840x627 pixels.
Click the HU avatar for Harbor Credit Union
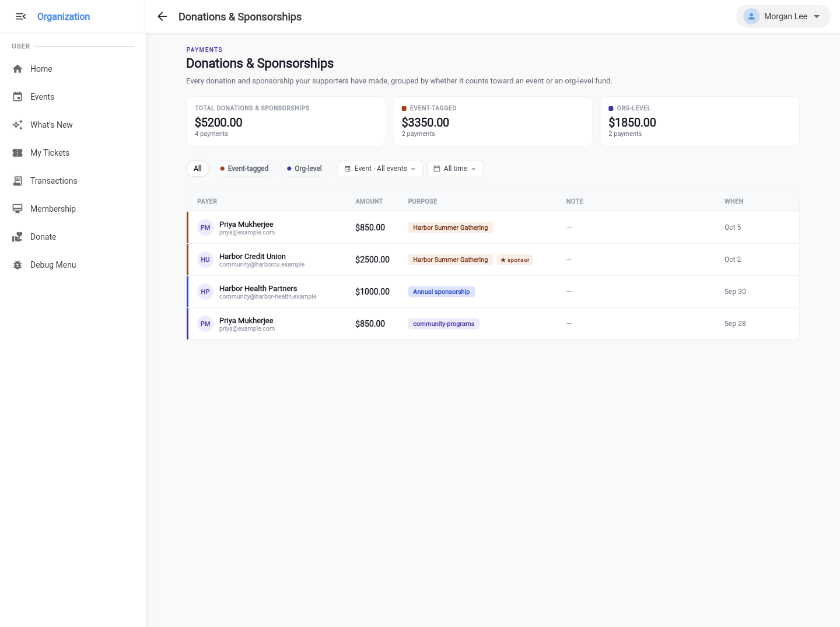click(205, 260)
